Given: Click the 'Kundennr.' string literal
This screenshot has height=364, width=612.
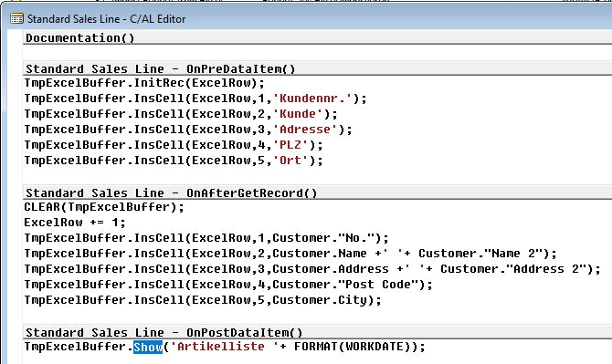Looking at the screenshot, I should pyautogui.click(x=312, y=99).
